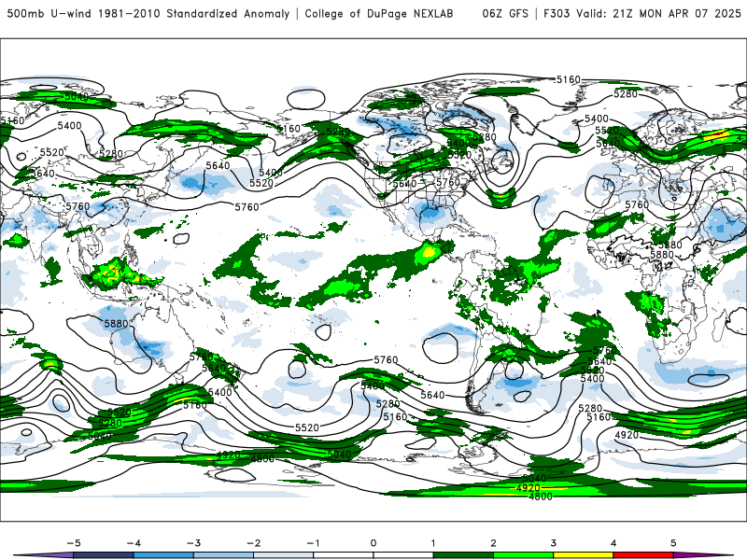This screenshot has height=560, width=747.
Task: Select the medium blue -4 to -3 color segment
Action: (x=163, y=555)
